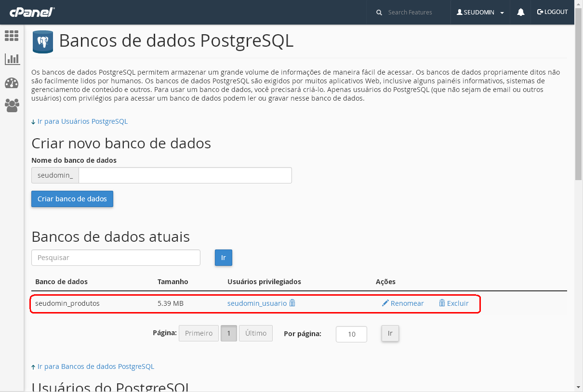Click the pencil icon beside Renomear
583x392 pixels.
pyautogui.click(x=385, y=303)
